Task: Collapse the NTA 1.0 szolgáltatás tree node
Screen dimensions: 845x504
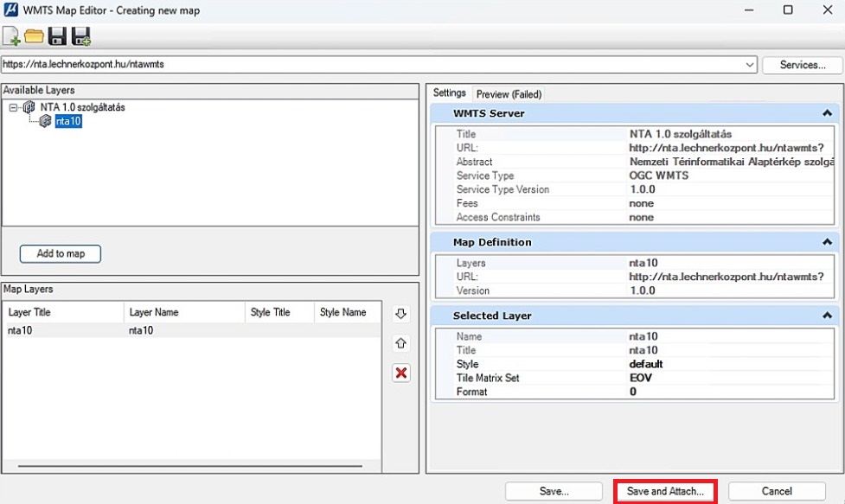Action: (x=13, y=108)
